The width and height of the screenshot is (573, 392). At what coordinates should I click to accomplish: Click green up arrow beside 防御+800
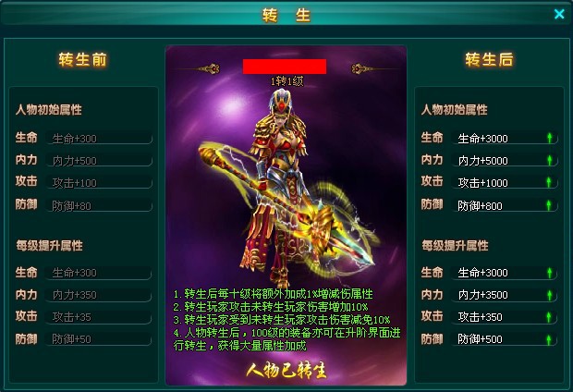(549, 205)
